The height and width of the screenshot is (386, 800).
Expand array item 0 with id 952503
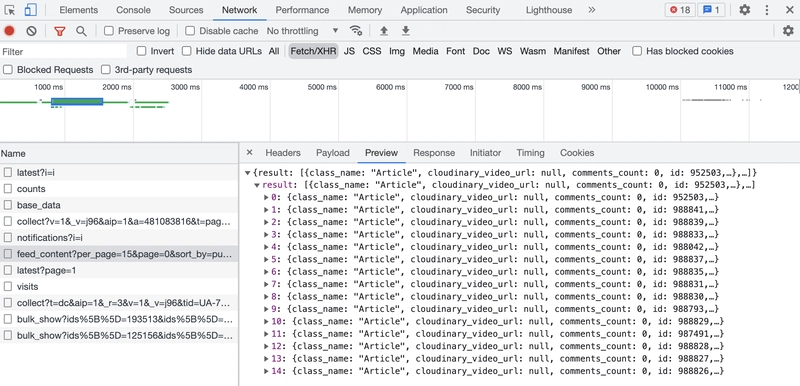pyautogui.click(x=266, y=197)
